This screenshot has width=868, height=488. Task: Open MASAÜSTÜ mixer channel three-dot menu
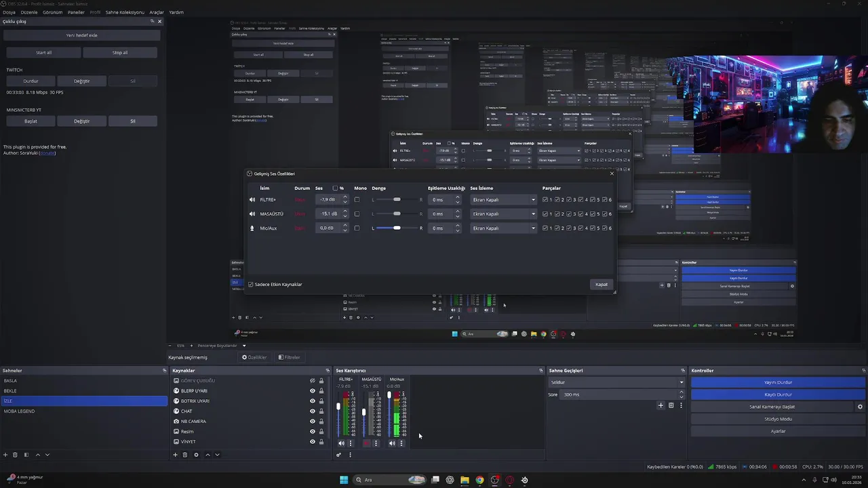376,443
